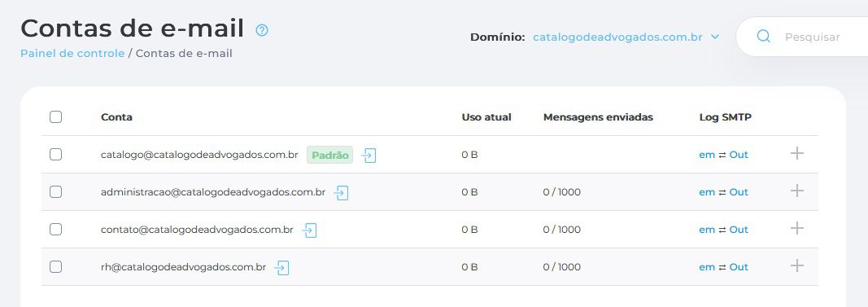
Task: Select the rh@catalogodeadvogados.com.br account name
Action: [x=183, y=267]
